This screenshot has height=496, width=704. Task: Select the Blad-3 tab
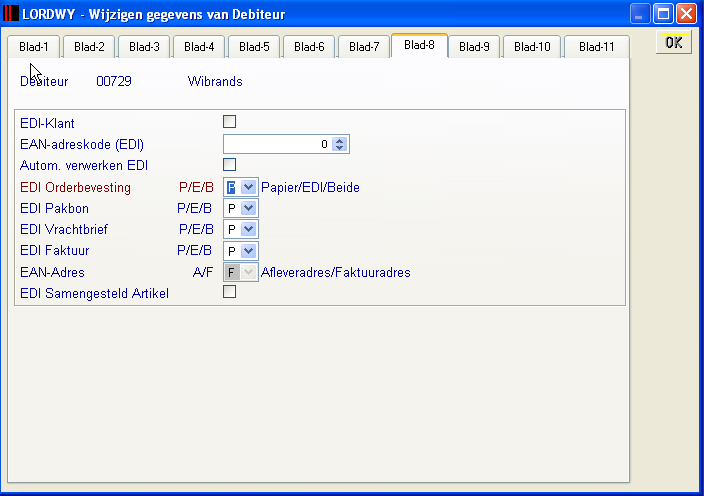coord(144,47)
